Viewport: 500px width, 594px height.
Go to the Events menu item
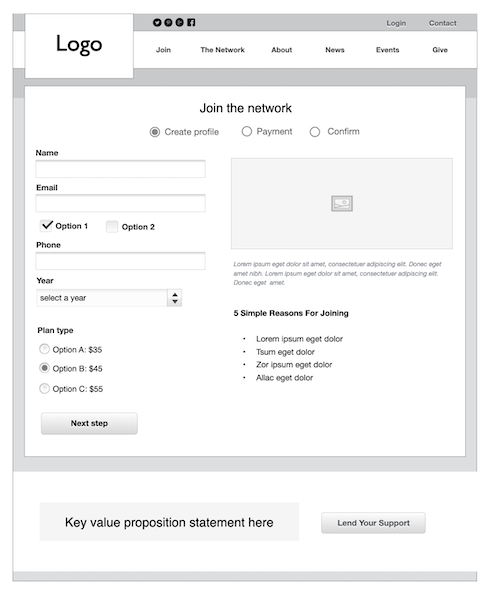(x=388, y=50)
